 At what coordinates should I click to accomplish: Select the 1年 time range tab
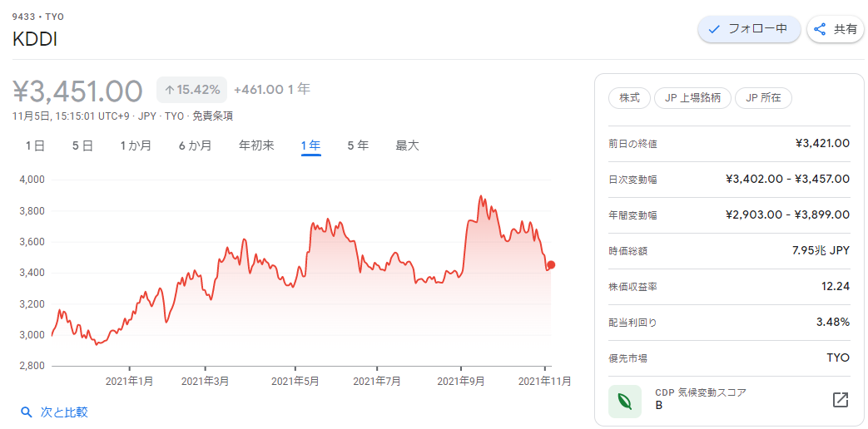click(x=311, y=146)
